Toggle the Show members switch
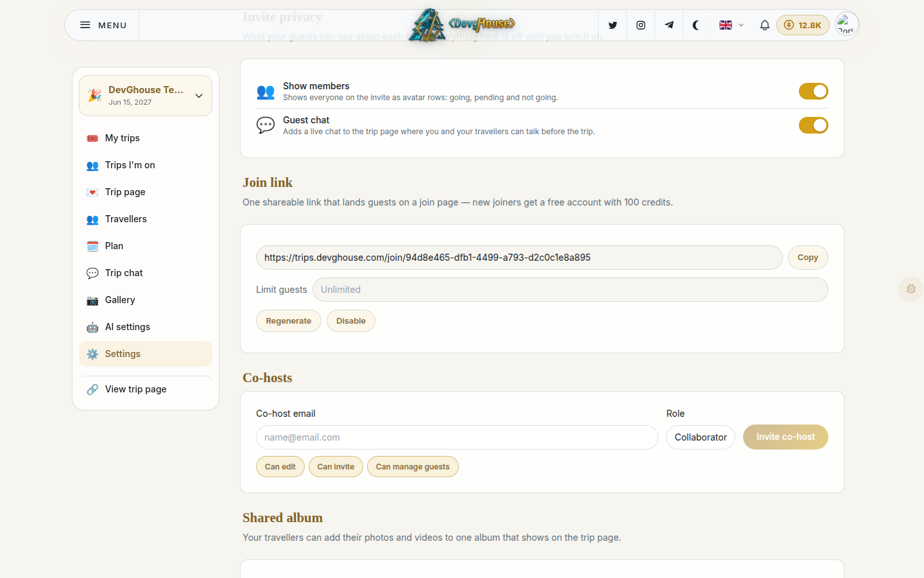 tap(813, 91)
